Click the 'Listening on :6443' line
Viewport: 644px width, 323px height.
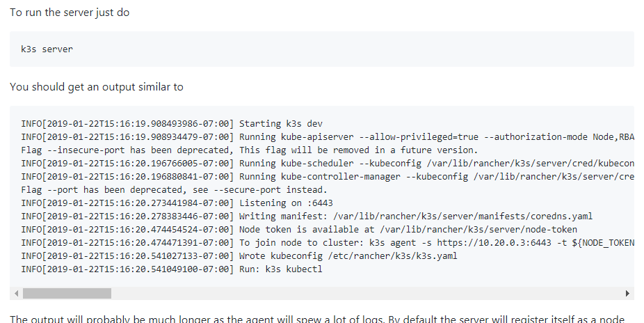click(x=177, y=203)
